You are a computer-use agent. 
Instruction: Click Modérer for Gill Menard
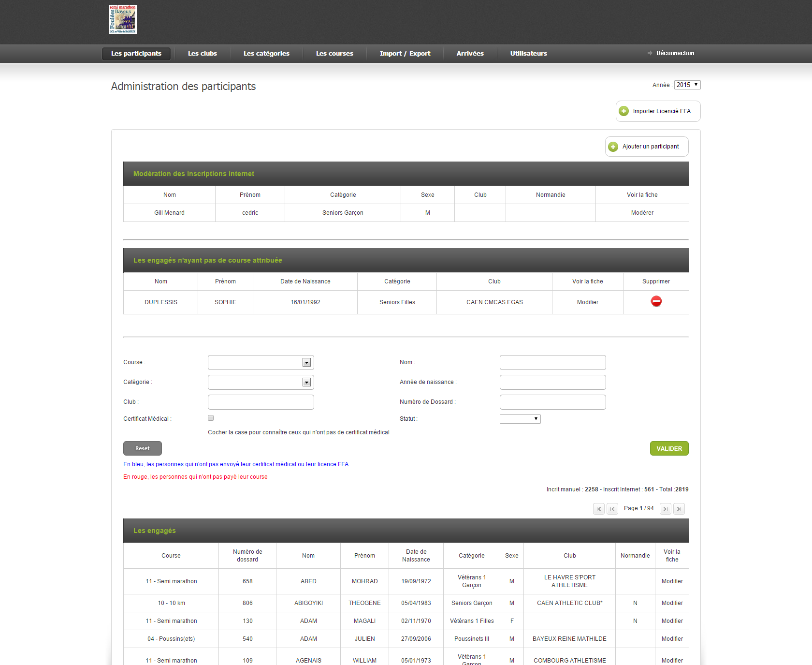pos(642,213)
